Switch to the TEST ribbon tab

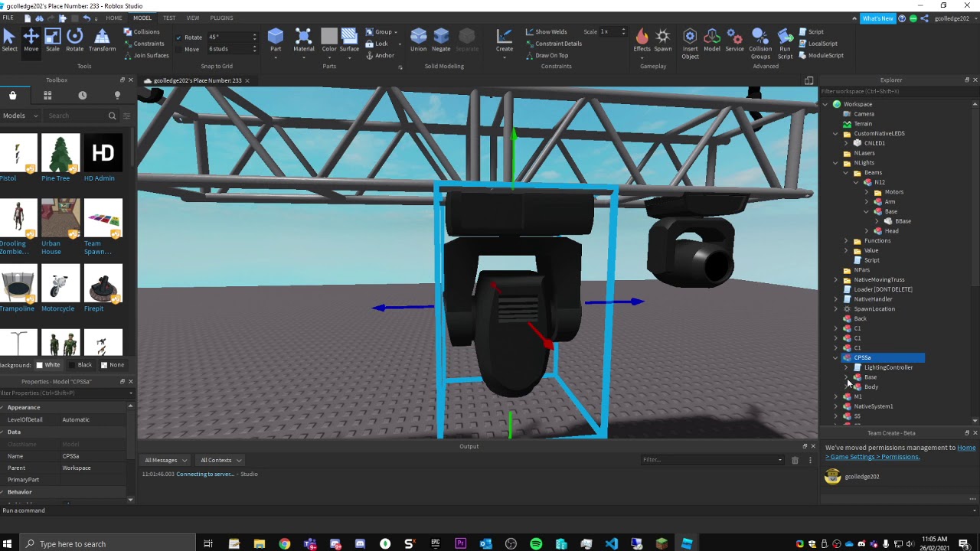169,18
